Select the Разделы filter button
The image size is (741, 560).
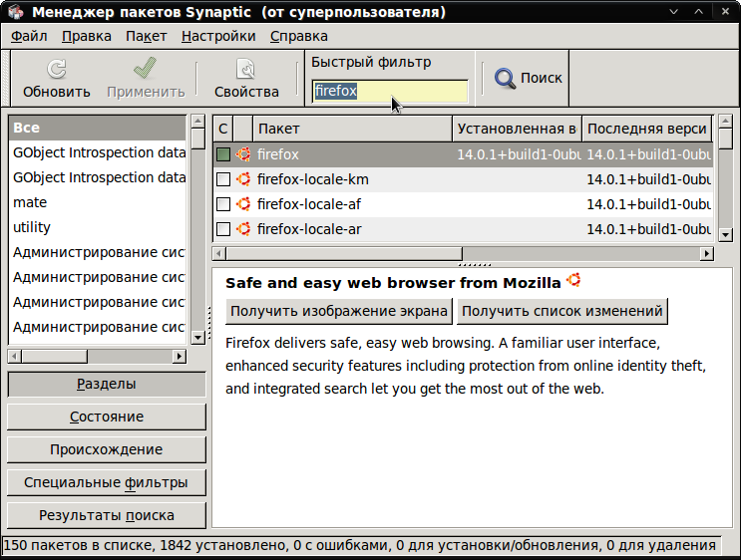point(107,384)
